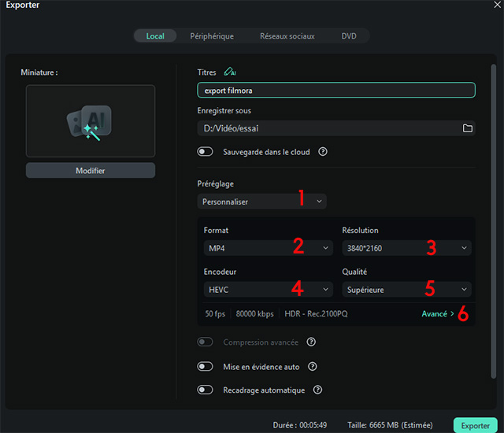The width and height of the screenshot is (504, 433).
Task: Click help icon beside Mise en évidence auto
Action: [x=313, y=367]
